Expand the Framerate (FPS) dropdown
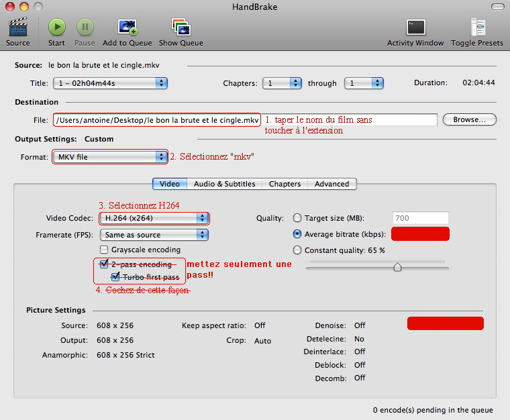 click(154, 235)
